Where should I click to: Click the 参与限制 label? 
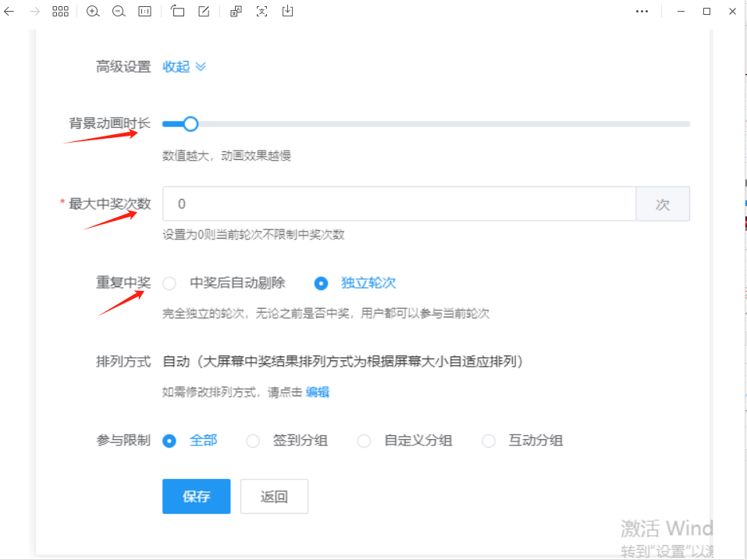coord(123,441)
